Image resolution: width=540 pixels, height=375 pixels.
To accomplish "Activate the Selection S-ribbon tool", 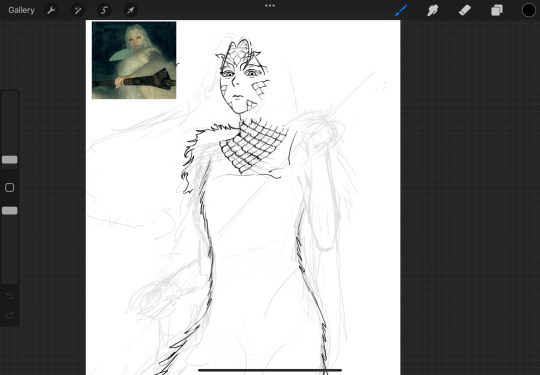I will coord(104,10).
